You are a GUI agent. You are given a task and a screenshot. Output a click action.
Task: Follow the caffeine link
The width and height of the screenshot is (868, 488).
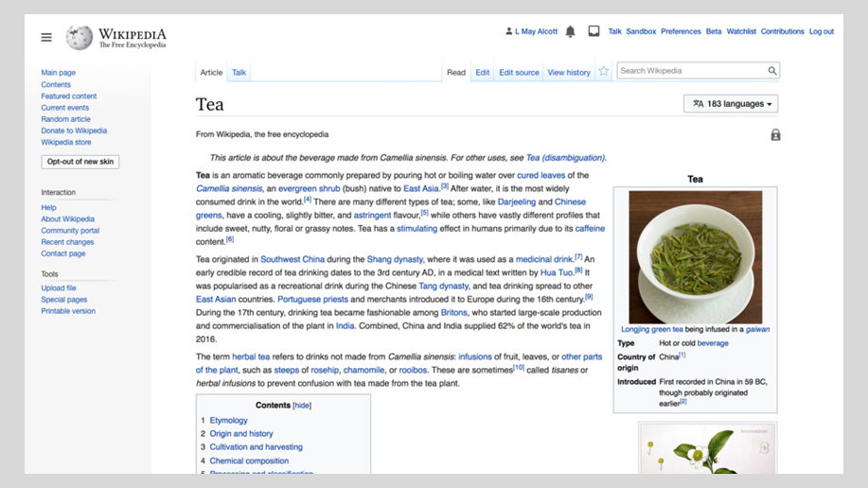[x=590, y=229]
